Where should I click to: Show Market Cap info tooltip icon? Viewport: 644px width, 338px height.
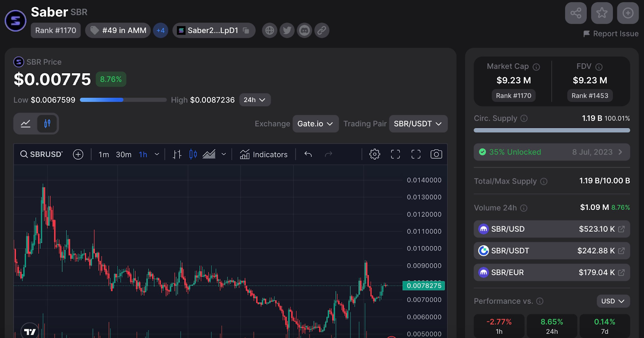(537, 67)
